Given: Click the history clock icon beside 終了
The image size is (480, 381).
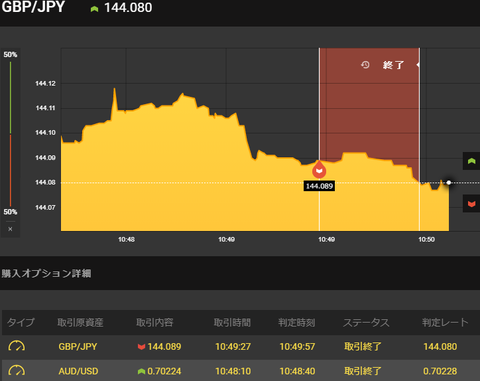Looking at the screenshot, I should pos(365,65).
